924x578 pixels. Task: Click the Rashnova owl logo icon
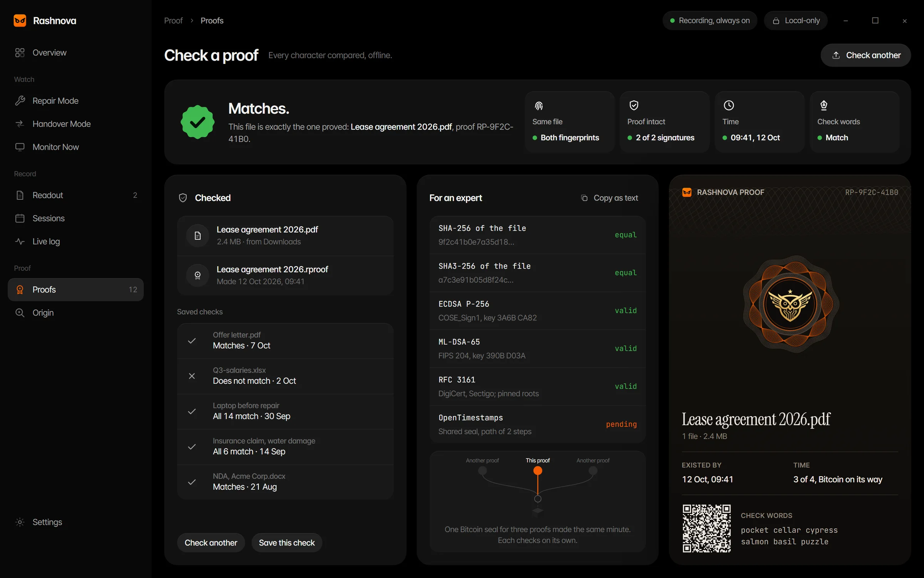pyautogui.click(x=20, y=20)
